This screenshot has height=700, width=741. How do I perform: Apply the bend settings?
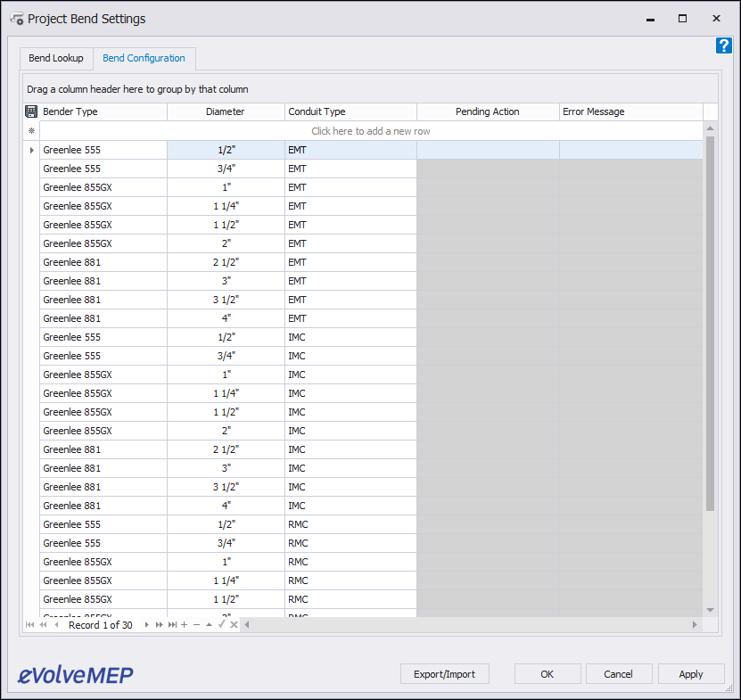tap(691, 674)
